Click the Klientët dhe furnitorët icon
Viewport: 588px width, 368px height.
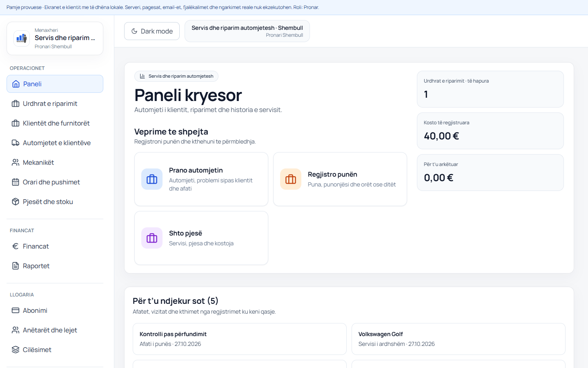click(x=16, y=123)
